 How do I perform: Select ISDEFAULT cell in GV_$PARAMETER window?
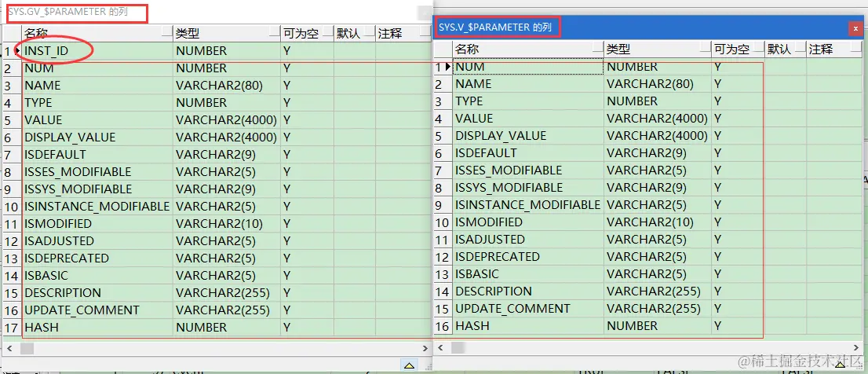click(x=97, y=154)
